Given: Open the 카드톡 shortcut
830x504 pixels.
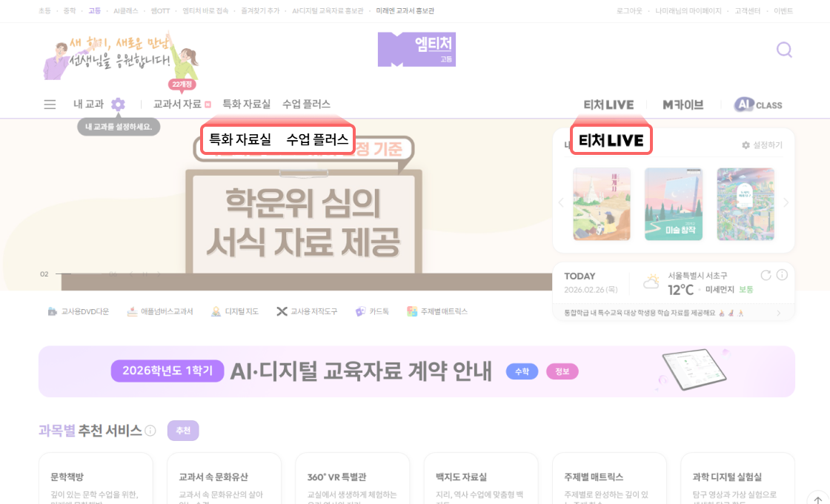Looking at the screenshot, I should click(x=372, y=311).
